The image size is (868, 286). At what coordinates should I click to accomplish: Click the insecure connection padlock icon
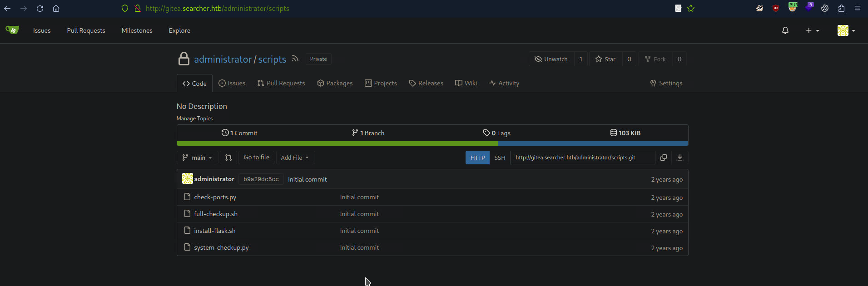tap(138, 8)
